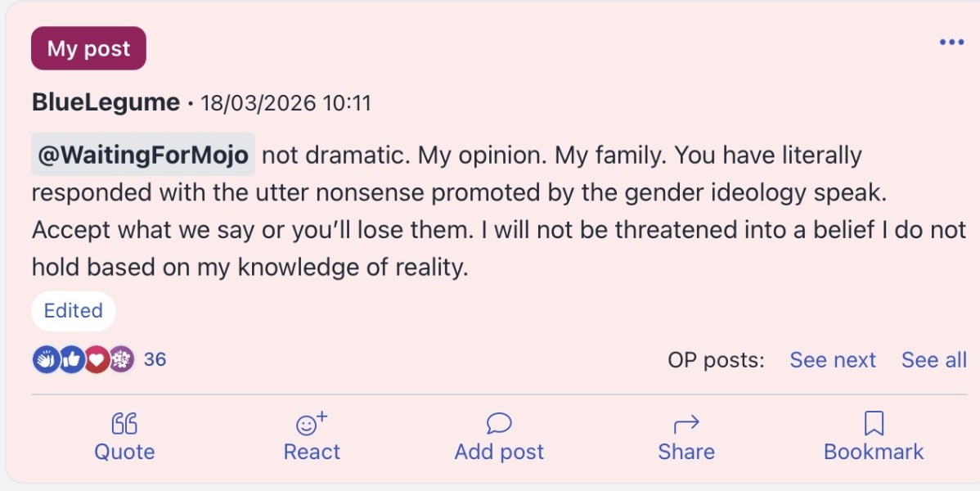This screenshot has height=491, width=980.
Task: Open the three-dot post options menu
Action: pyautogui.click(x=951, y=43)
